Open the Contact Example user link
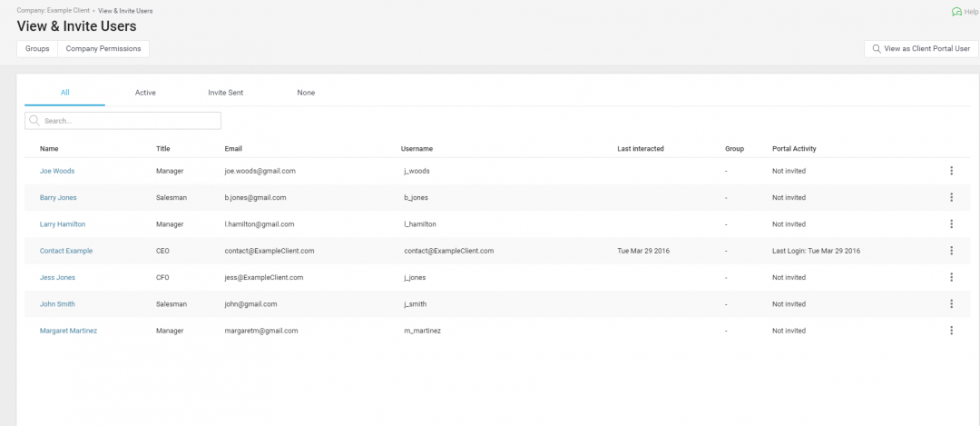This screenshot has width=980, height=426. [x=66, y=250]
